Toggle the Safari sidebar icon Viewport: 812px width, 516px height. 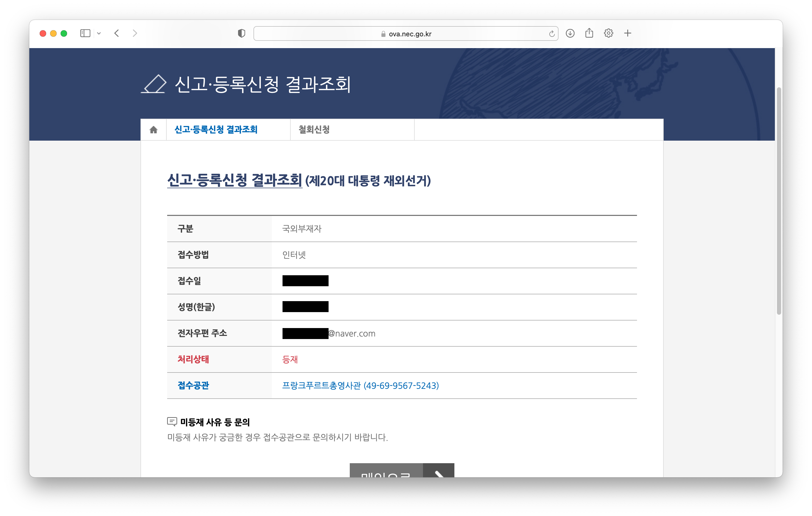(x=85, y=33)
